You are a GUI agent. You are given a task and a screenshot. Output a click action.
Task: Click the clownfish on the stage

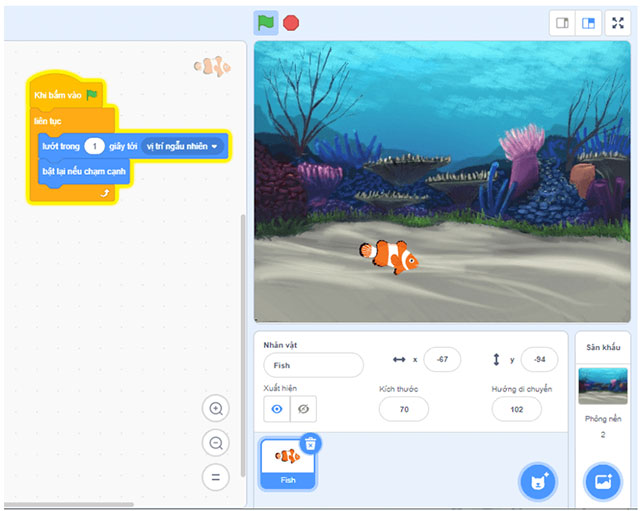tap(389, 257)
